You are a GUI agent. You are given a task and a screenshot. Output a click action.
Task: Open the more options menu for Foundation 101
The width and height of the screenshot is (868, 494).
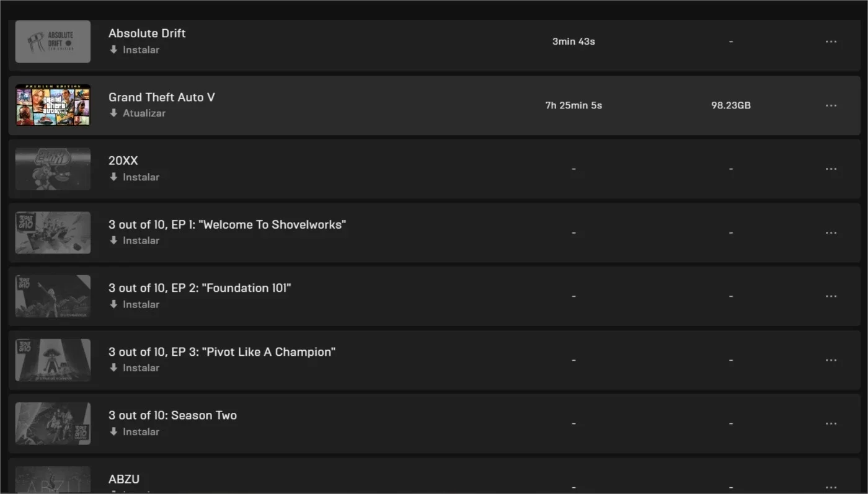pos(831,296)
